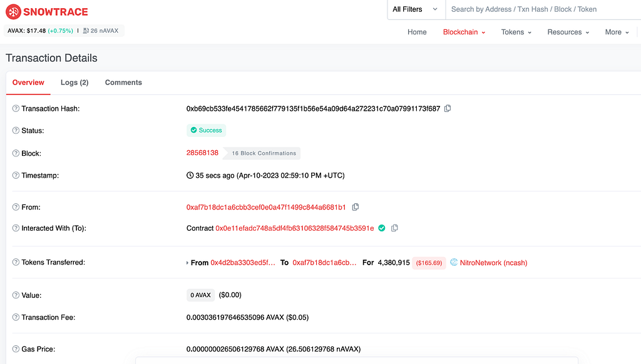Click the transaction hash text
The width and height of the screenshot is (641, 364).
tap(313, 108)
